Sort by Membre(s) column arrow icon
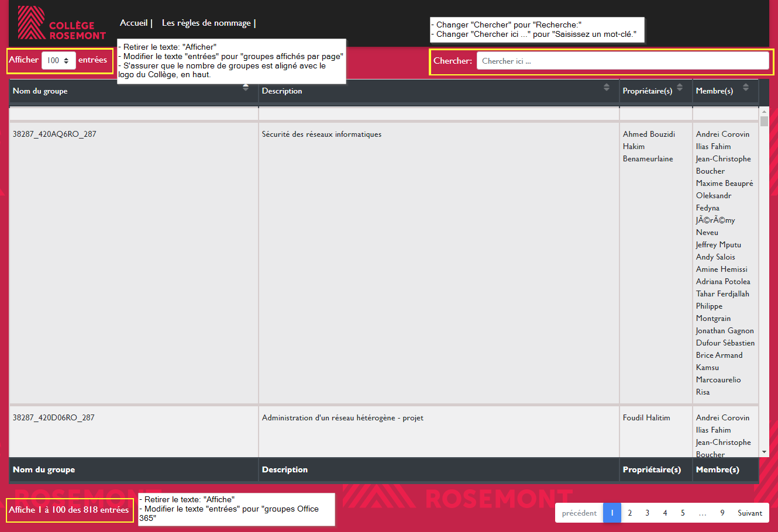778x532 pixels. (746, 87)
